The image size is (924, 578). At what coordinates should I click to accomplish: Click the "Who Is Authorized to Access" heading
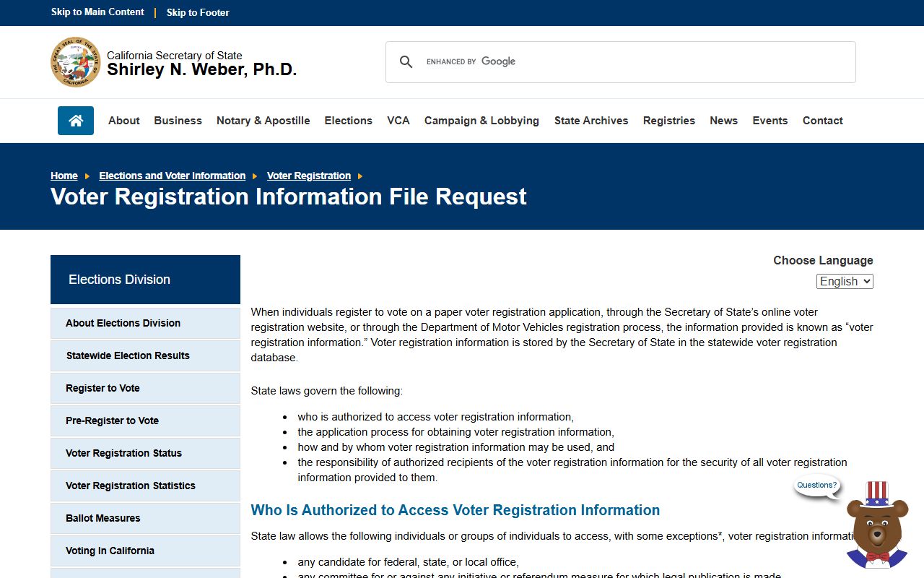coord(456,510)
